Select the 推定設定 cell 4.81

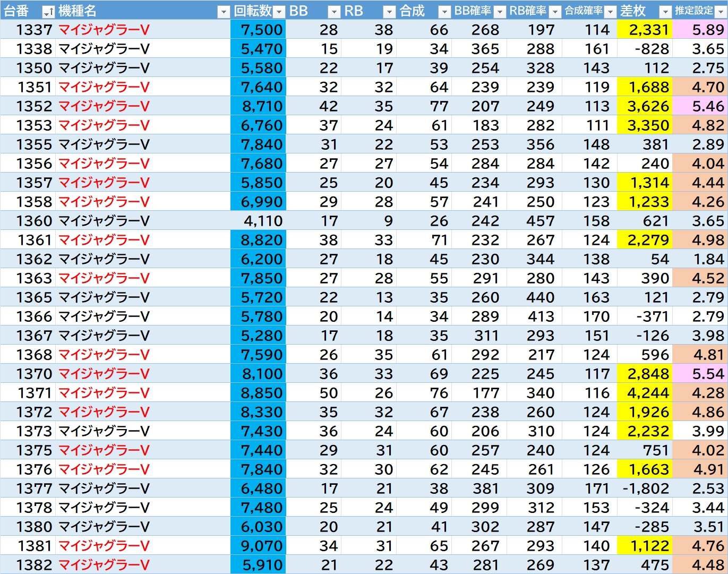pos(700,355)
